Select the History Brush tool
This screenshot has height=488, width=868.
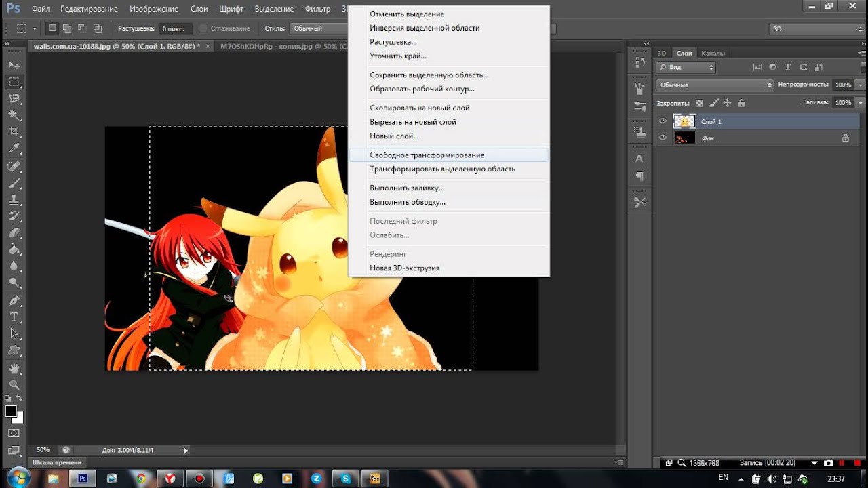coord(14,217)
